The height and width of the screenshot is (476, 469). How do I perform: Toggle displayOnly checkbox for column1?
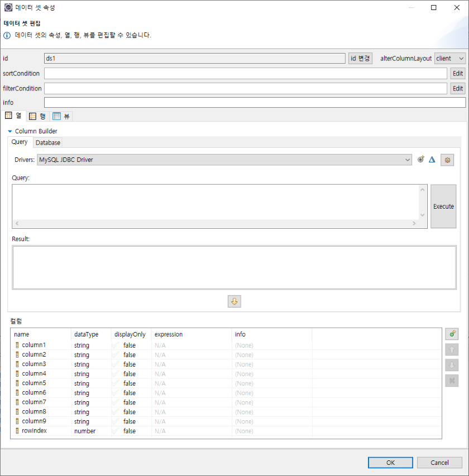(116, 345)
